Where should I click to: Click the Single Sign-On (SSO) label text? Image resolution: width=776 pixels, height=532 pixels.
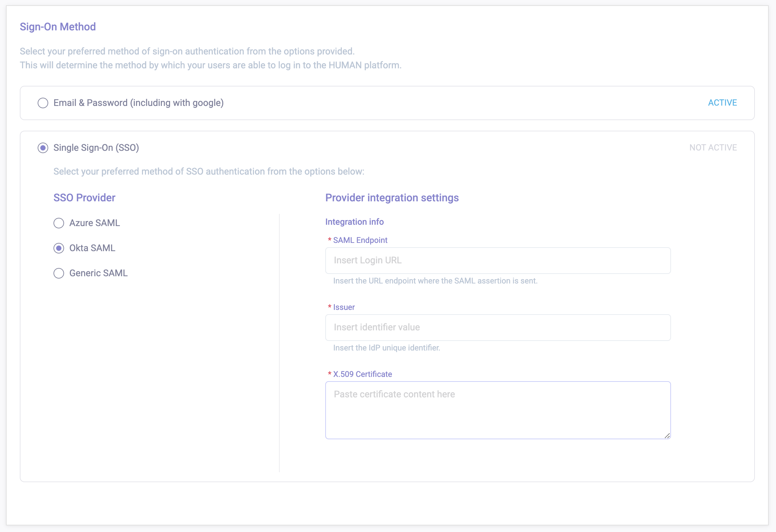[96, 148]
